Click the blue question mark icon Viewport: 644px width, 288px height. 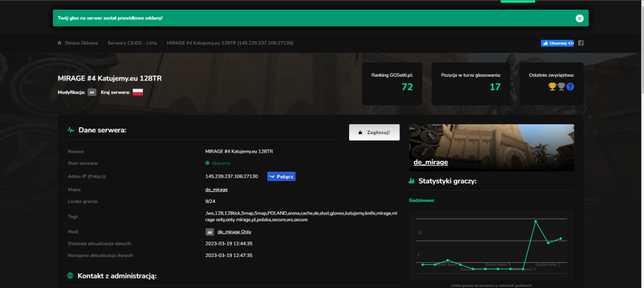click(570, 87)
